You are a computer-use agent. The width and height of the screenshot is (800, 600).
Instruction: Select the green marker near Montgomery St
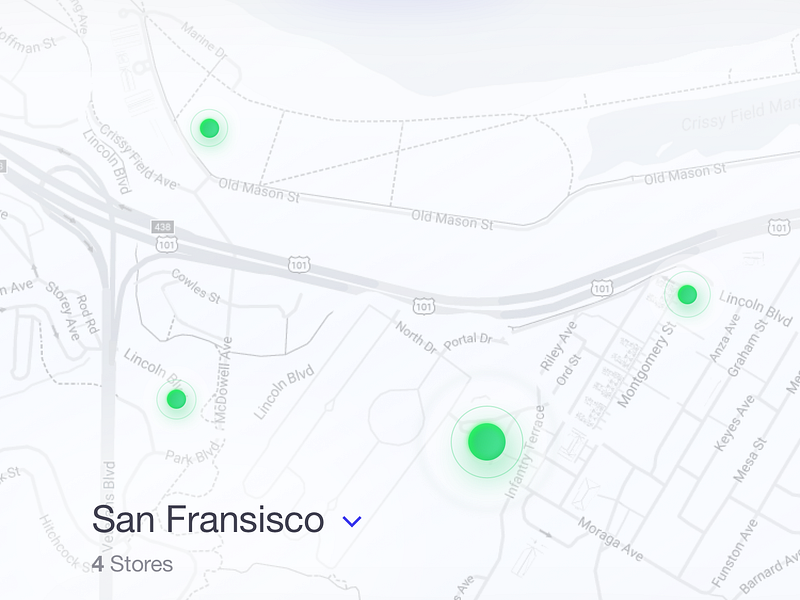coord(687,294)
